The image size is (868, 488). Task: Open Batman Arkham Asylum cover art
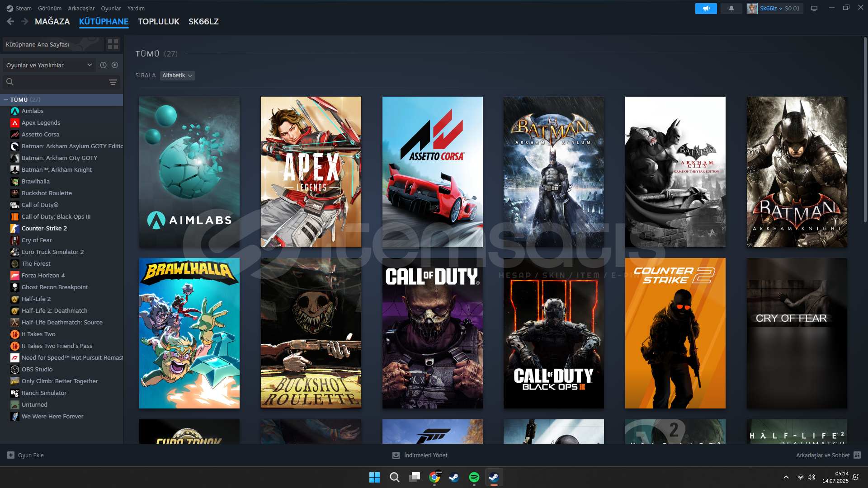pos(554,172)
